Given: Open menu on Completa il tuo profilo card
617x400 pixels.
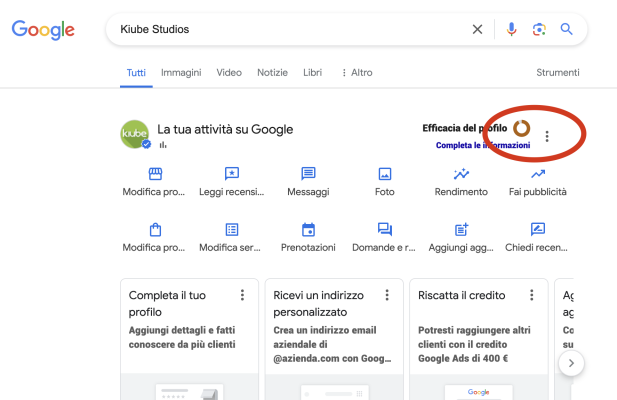Looking at the screenshot, I should [x=242, y=295].
